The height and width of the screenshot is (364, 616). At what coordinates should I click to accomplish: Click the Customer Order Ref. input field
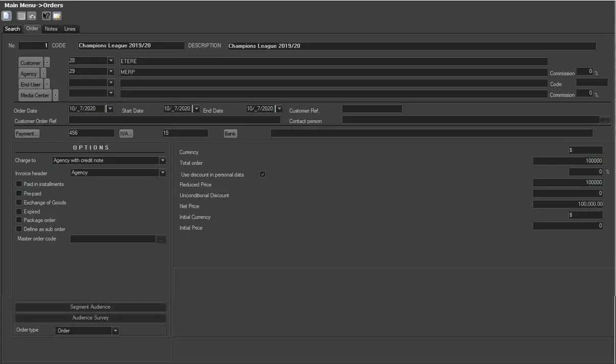coord(174,120)
